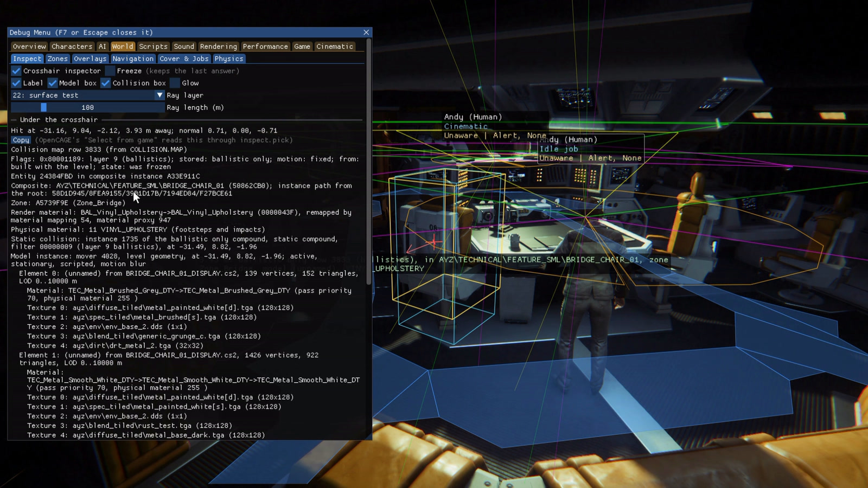Open the Performance tab
This screenshot has width=868, height=488.
pos(265,47)
